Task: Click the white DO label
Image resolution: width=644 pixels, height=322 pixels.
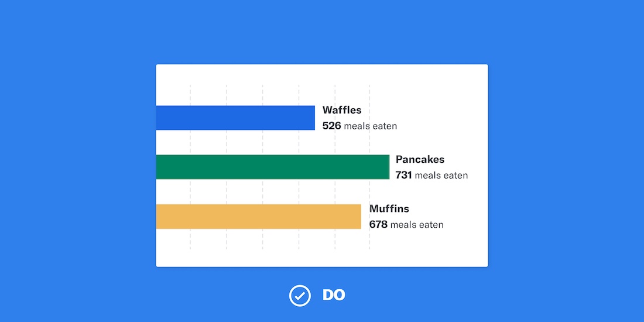Action: point(334,296)
